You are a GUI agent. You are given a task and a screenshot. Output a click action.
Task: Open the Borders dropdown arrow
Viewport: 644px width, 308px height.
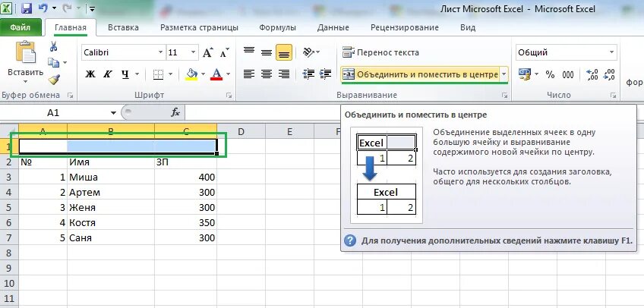click(170, 74)
